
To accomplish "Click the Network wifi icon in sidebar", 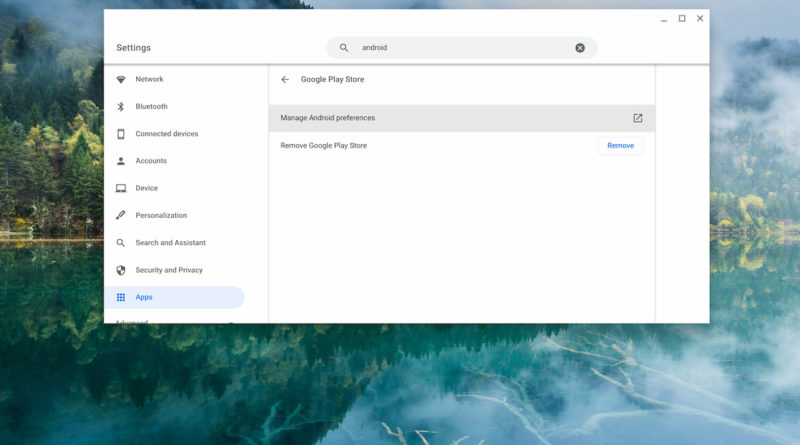I will click(121, 80).
